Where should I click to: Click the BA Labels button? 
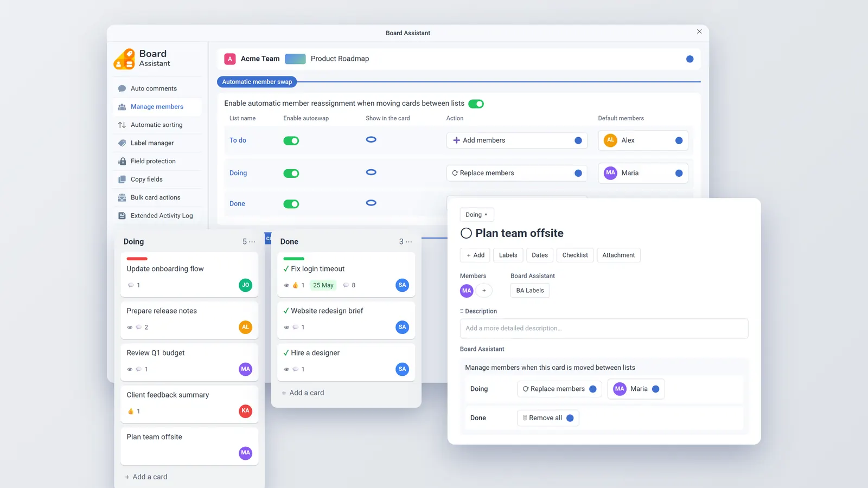point(530,291)
